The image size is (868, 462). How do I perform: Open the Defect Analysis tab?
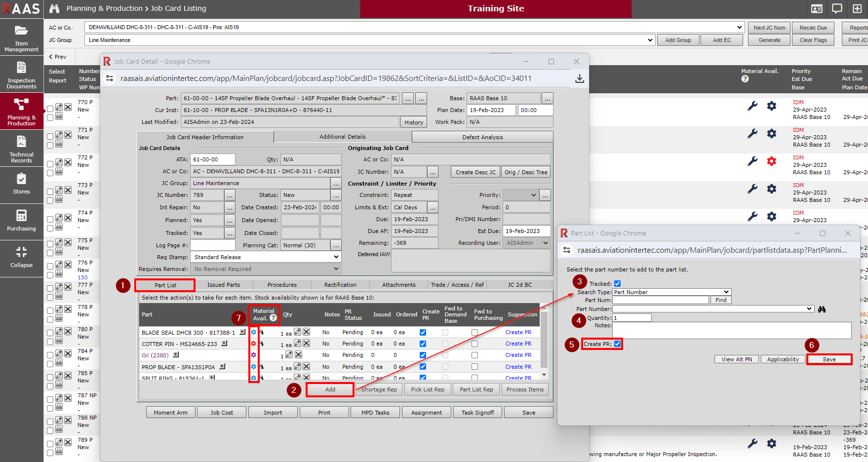pyautogui.click(x=482, y=137)
